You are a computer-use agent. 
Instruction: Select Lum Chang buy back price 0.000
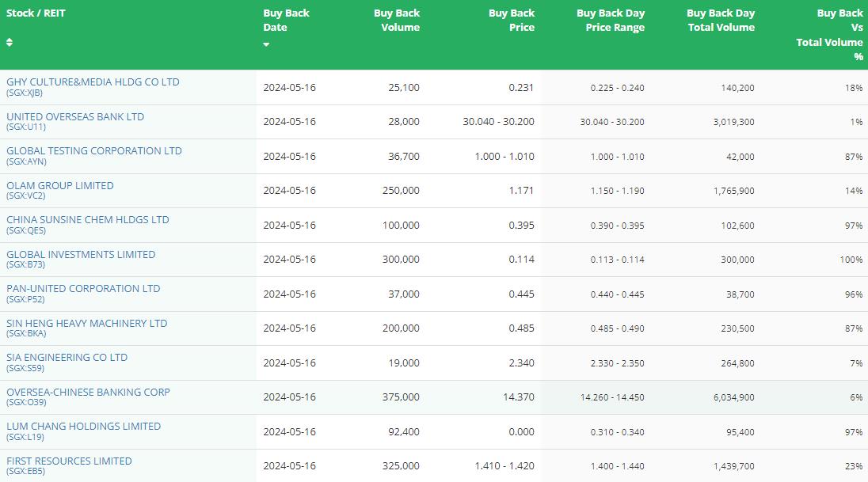[521, 431]
